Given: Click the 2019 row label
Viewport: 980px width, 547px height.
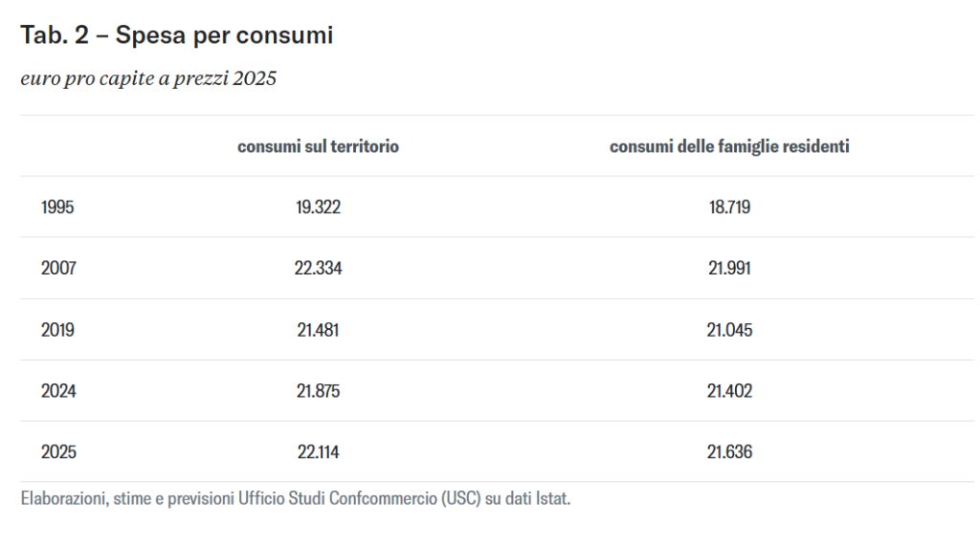Looking at the screenshot, I should pyautogui.click(x=57, y=330).
